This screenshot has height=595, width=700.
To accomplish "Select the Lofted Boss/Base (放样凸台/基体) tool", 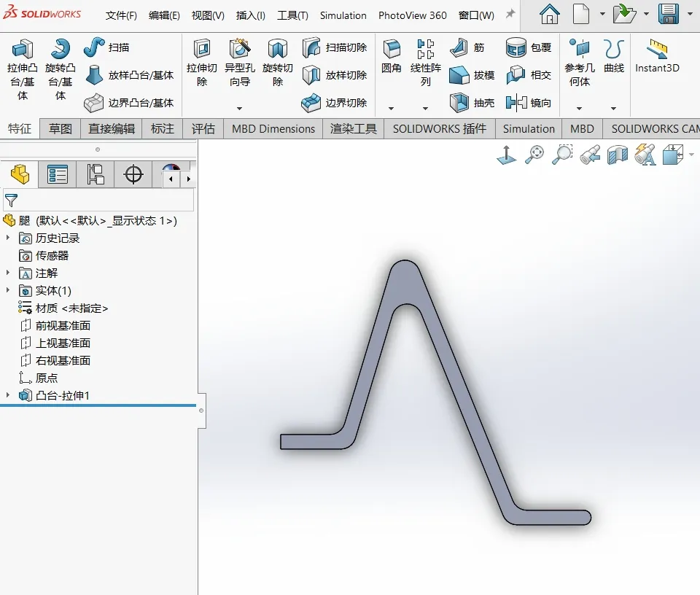I will pos(129,75).
